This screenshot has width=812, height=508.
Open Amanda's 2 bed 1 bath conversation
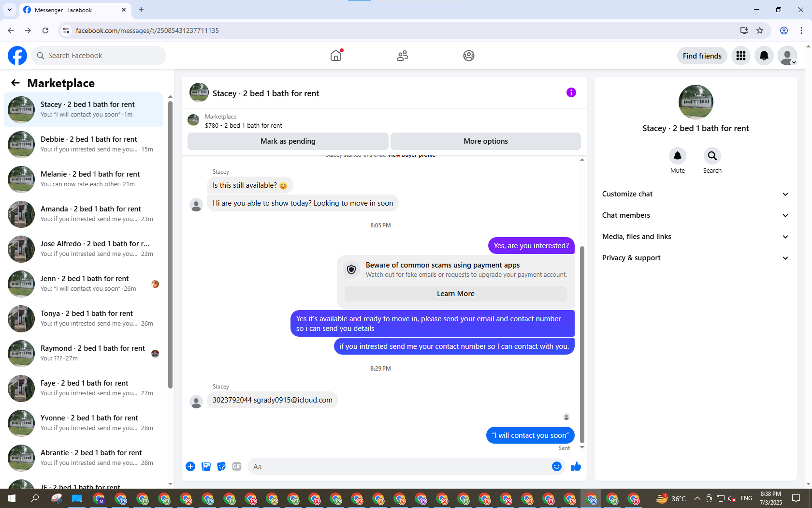click(83, 214)
